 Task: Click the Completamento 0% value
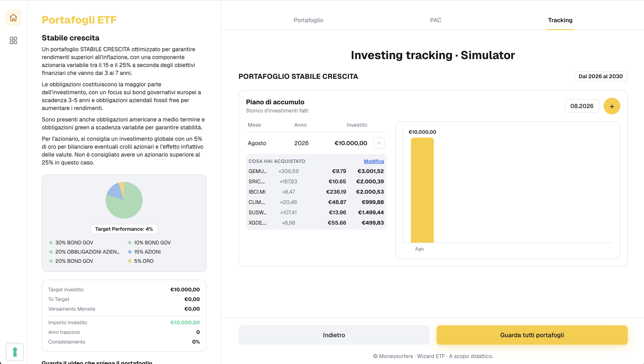196,342
